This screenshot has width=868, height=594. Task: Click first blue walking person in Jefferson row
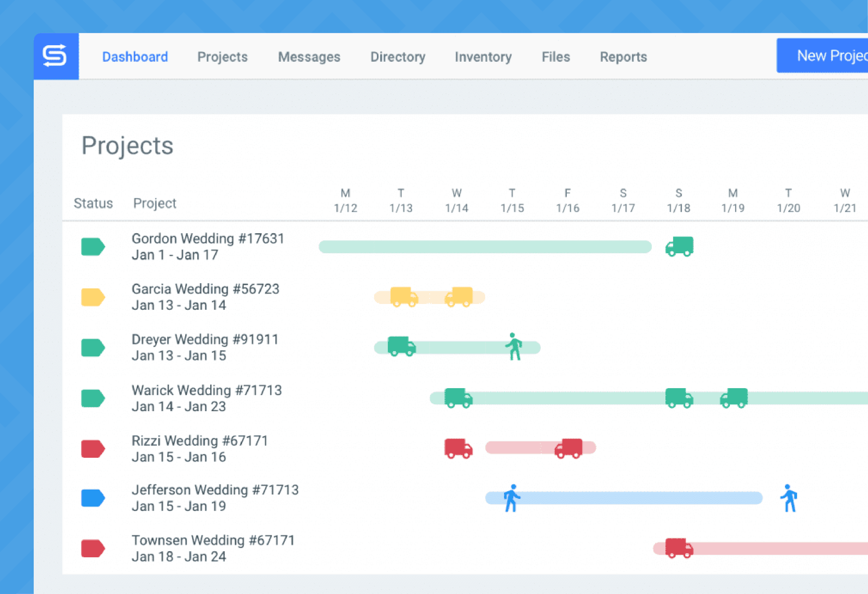[x=512, y=498]
